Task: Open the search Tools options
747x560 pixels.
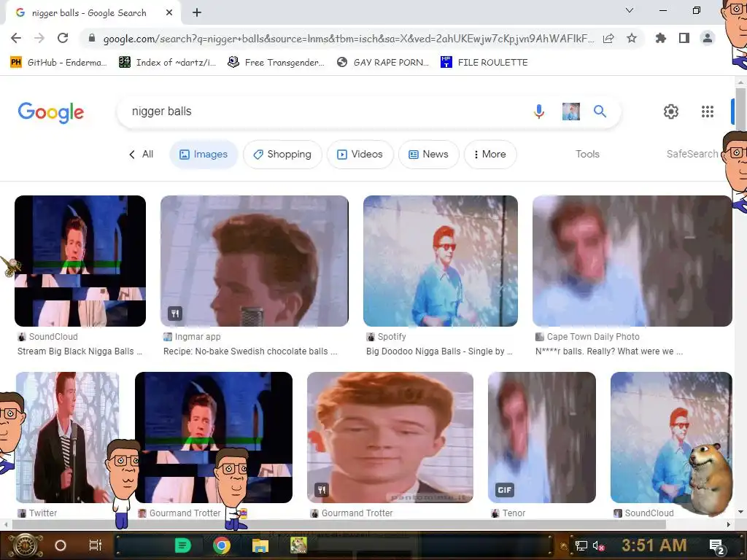Action: (x=587, y=155)
